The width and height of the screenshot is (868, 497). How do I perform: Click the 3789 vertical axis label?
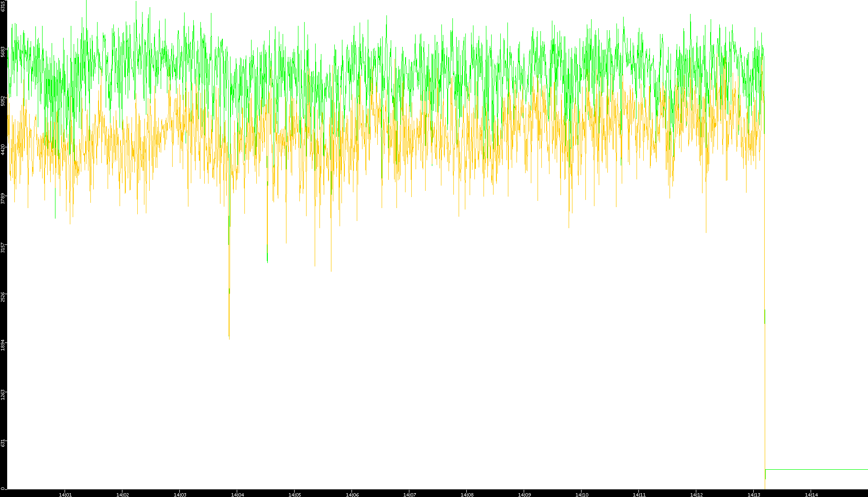pos(3,198)
